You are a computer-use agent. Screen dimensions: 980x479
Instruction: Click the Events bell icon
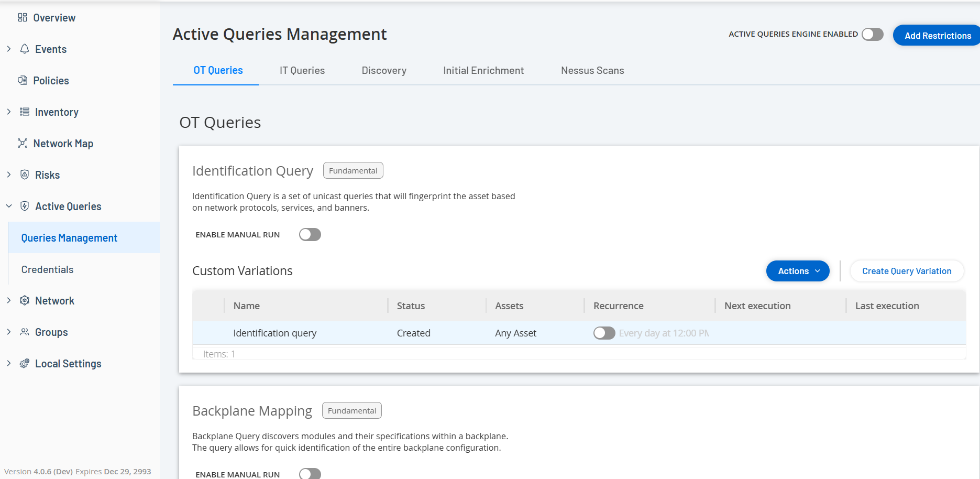point(25,49)
